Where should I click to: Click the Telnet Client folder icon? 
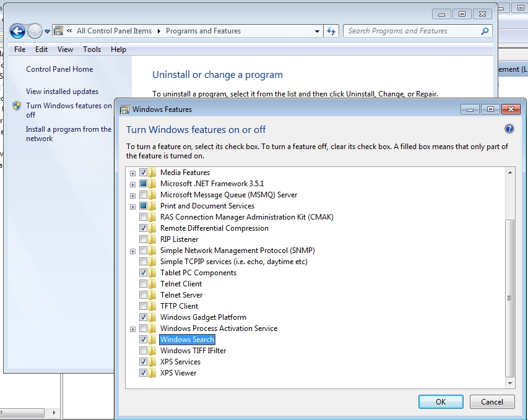pos(152,284)
